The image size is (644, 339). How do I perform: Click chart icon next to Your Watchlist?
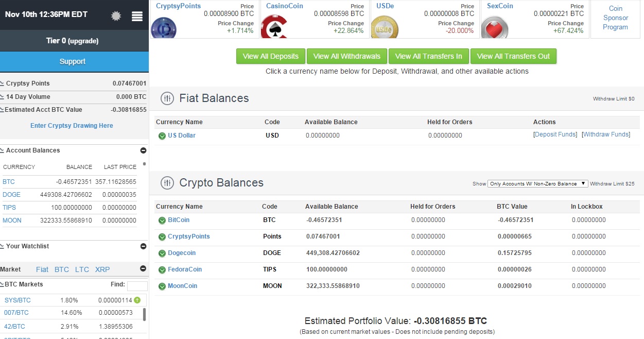point(2,246)
